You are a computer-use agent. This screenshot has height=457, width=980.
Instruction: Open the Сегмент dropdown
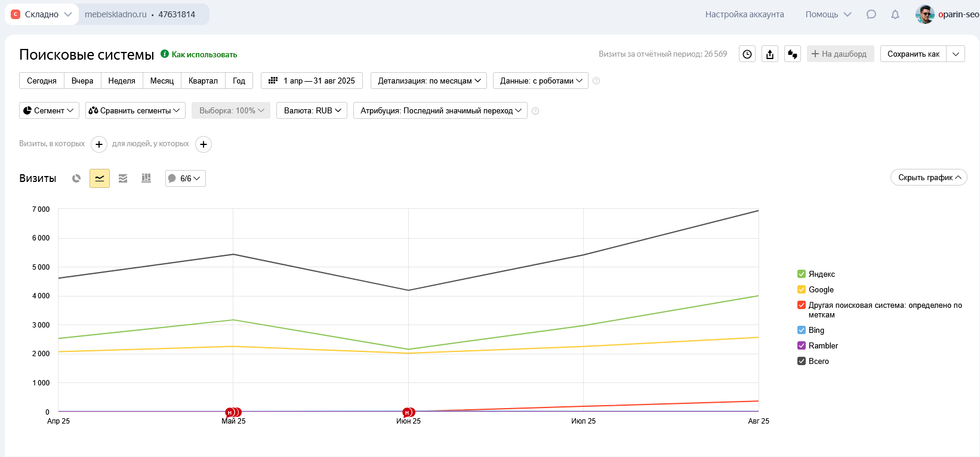tap(50, 110)
